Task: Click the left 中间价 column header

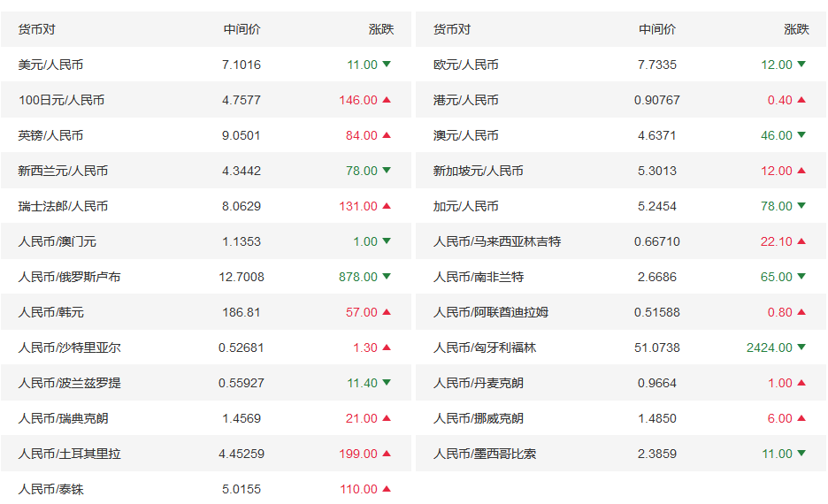Action: coord(241,29)
